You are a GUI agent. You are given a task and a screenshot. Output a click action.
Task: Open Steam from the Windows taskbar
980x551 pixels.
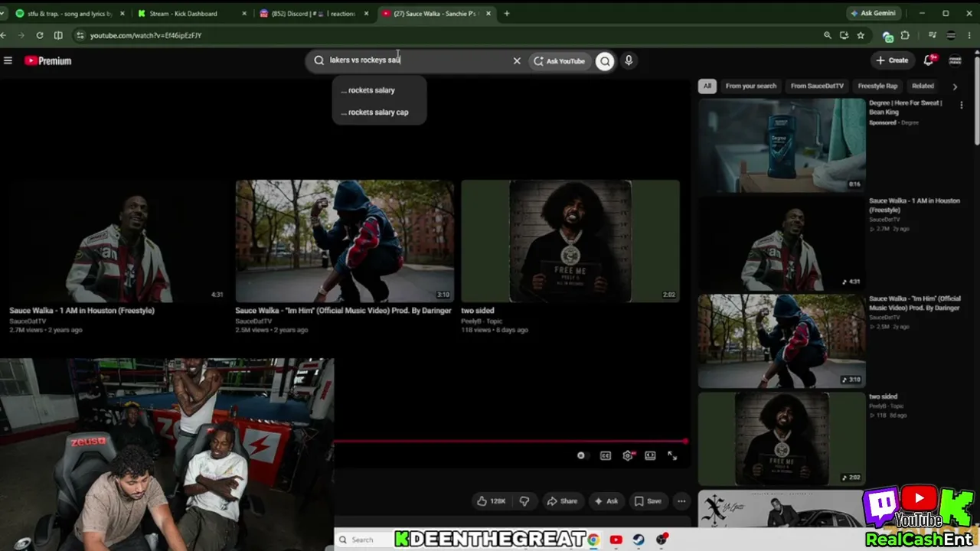click(x=639, y=540)
